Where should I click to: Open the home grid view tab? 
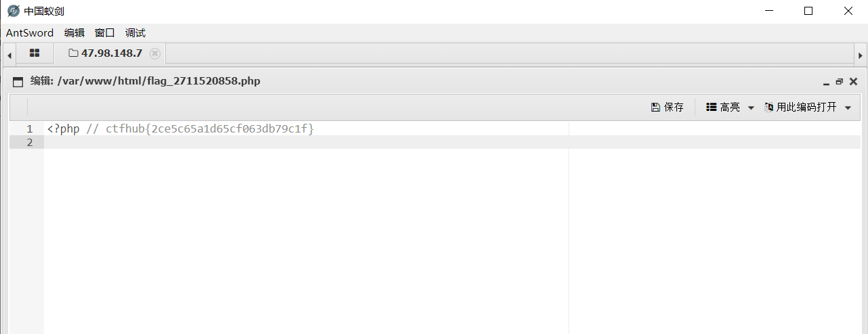point(35,53)
